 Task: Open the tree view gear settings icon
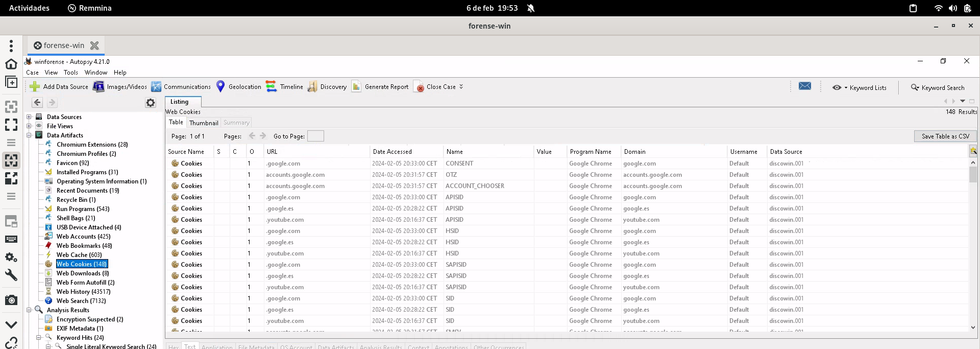point(151,103)
